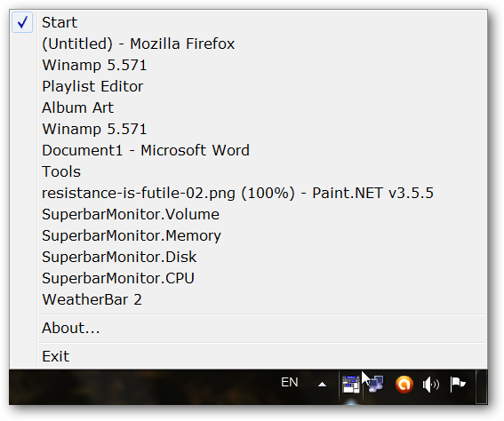Show hidden tray icons arrow
The height and width of the screenshot is (421, 504).
click(x=322, y=385)
